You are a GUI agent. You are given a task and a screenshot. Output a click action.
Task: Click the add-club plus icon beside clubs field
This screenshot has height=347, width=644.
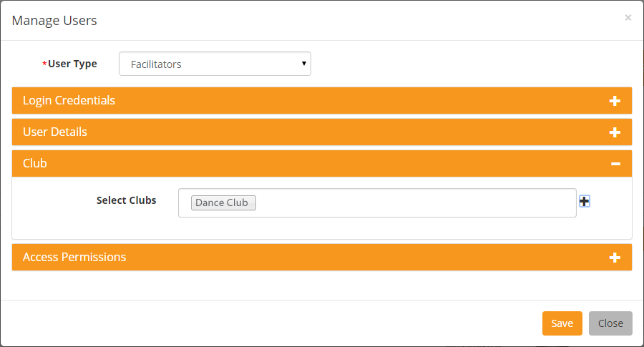(x=585, y=201)
